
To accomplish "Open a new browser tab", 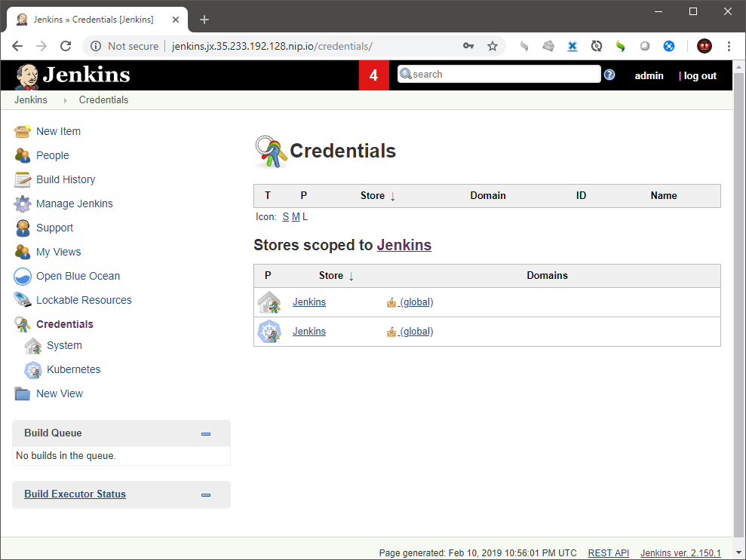I will 204,20.
